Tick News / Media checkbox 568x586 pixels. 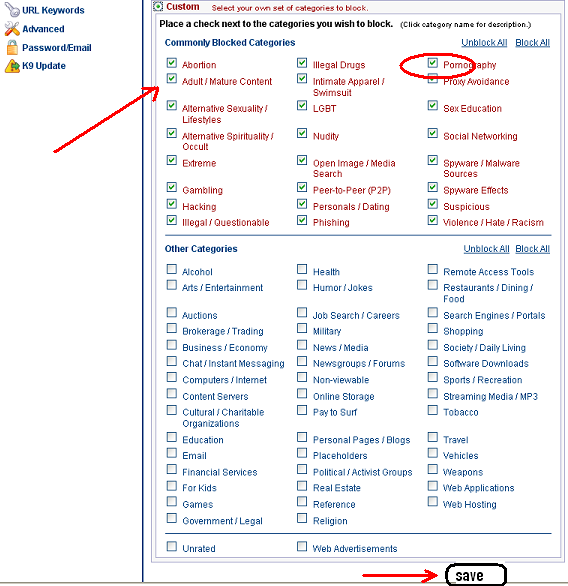[302, 345]
